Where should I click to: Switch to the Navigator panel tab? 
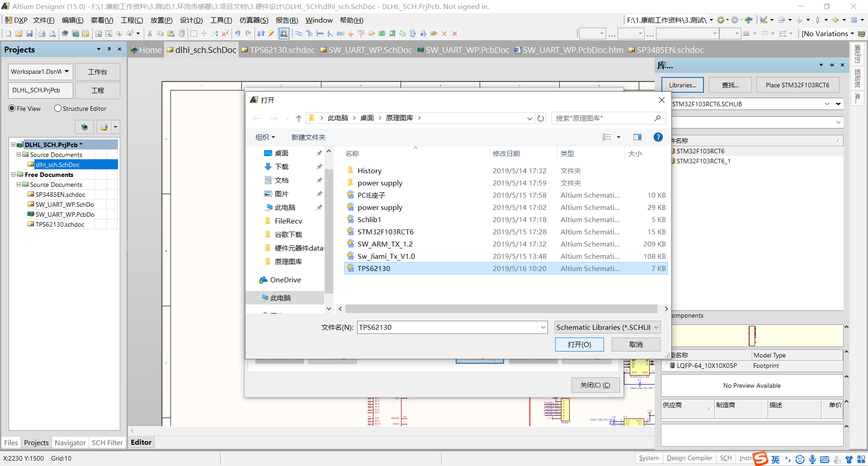[x=70, y=442]
